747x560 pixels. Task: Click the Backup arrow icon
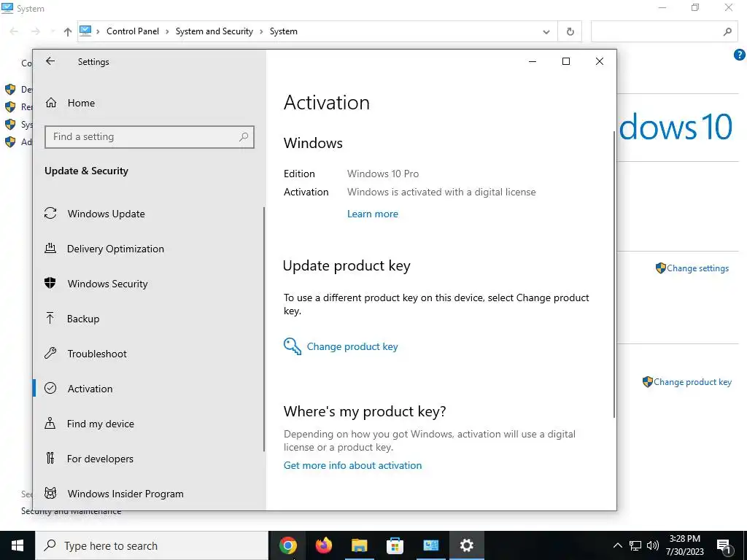tap(50, 318)
